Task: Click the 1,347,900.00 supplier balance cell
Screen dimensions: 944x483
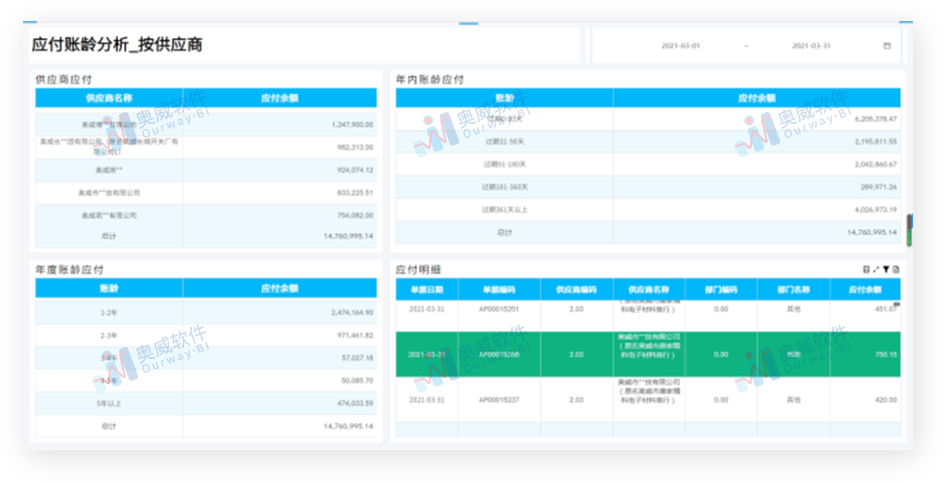Action: tap(352, 125)
